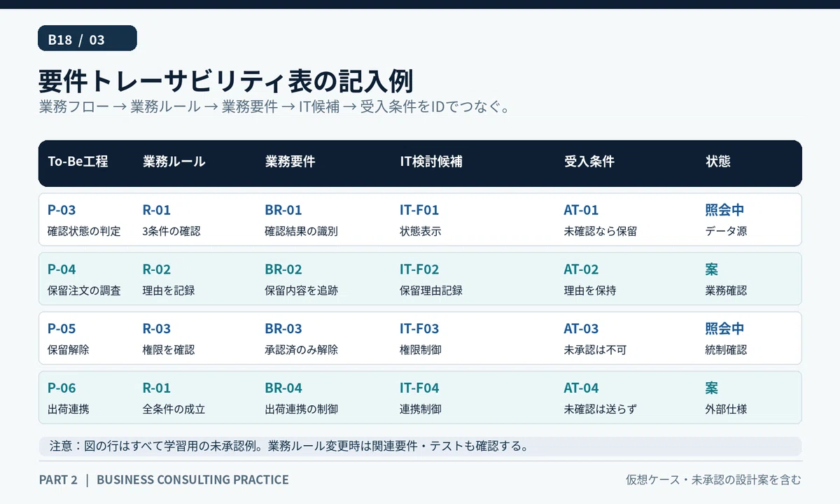Select the text "未承認は不可"

click(x=594, y=350)
